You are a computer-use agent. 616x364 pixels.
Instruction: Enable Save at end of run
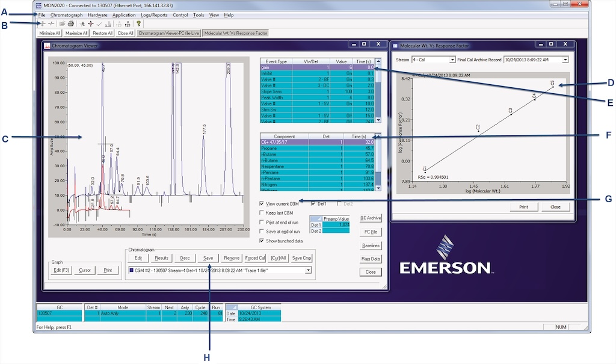[262, 232]
